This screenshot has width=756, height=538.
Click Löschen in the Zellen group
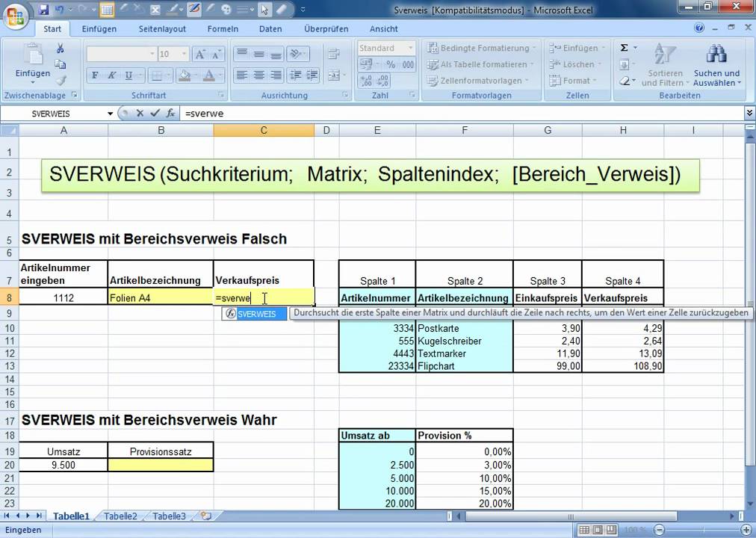point(575,64)
